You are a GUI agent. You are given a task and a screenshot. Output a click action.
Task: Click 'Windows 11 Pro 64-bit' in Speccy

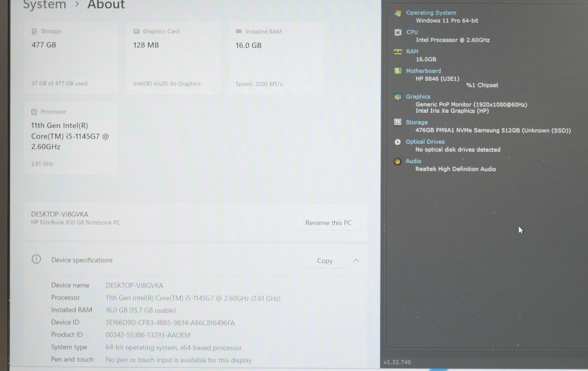pos(447,21)
